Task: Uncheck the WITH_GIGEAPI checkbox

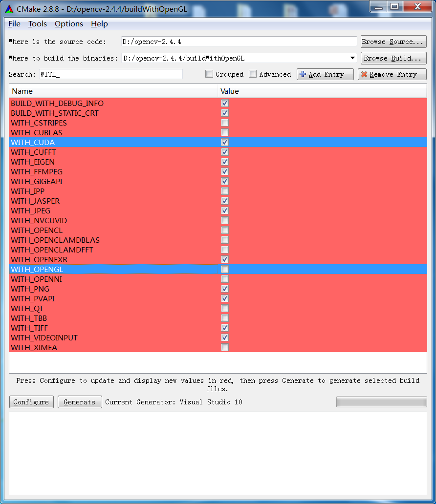Action: point(225,181)
